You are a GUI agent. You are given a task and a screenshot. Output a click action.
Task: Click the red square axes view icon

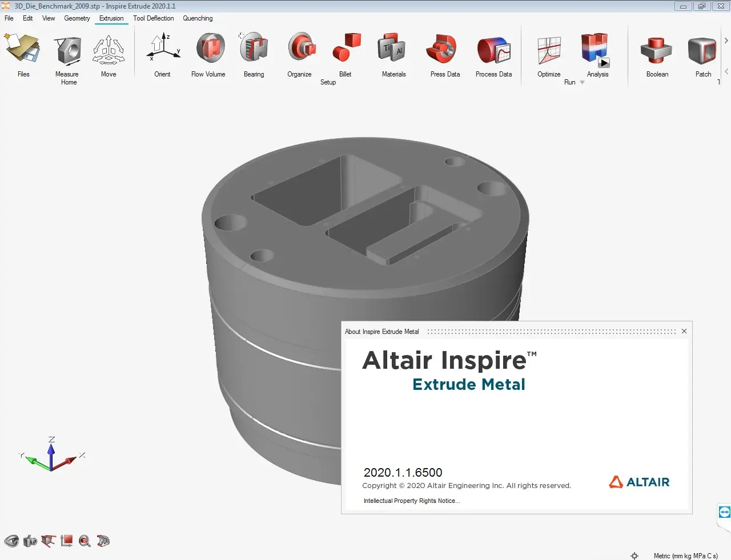point(67,541)
